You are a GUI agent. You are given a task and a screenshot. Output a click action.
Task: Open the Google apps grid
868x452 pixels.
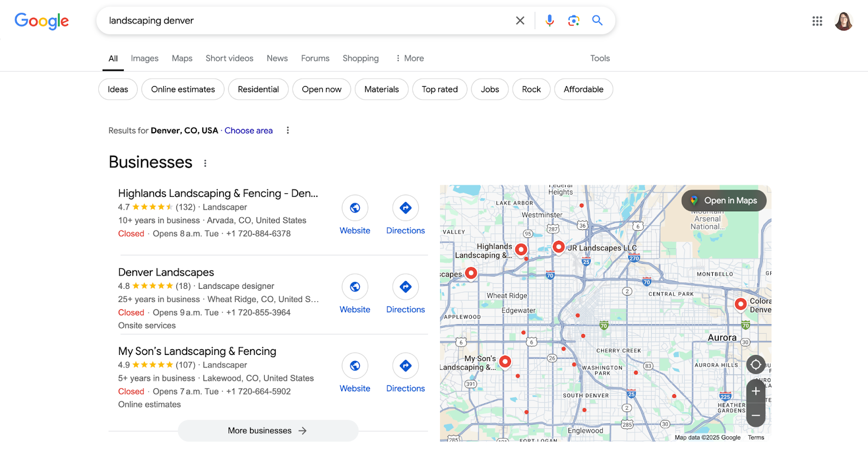tap(817, 21)
